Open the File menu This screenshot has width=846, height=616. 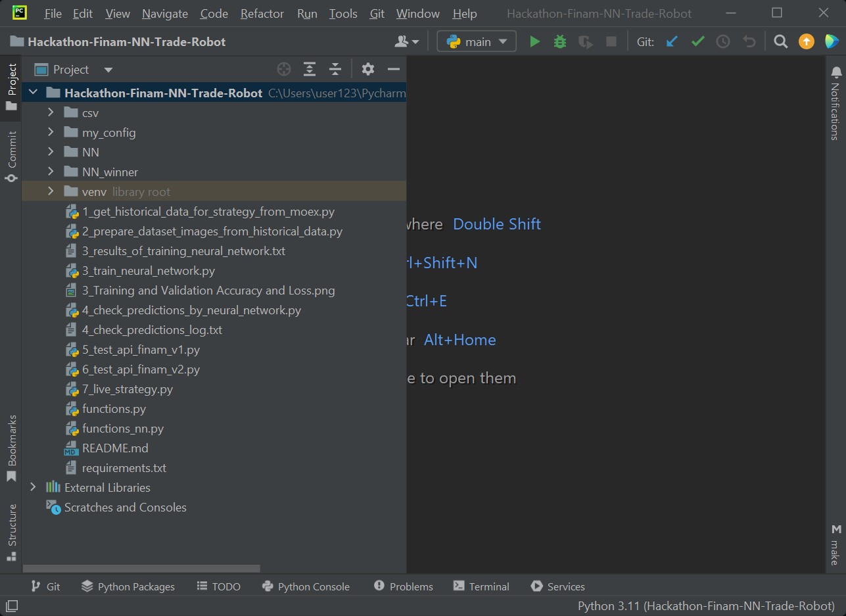pos(53,14)
